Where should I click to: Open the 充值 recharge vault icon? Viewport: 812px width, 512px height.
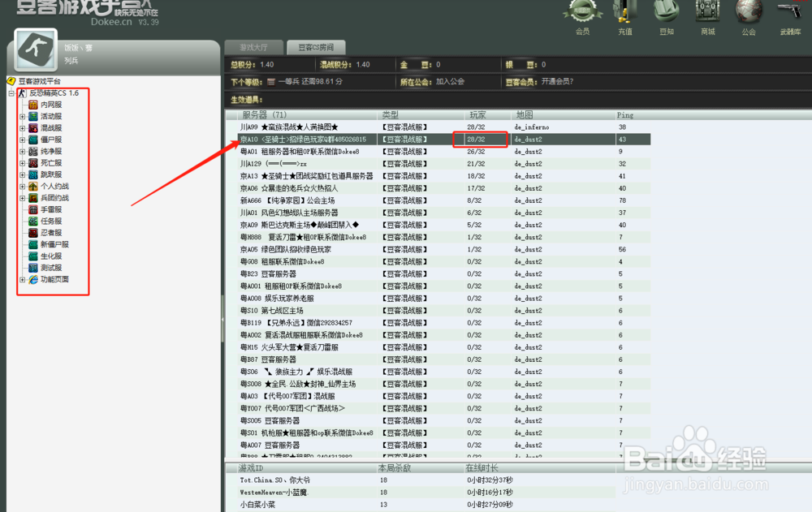click(625, 11)
